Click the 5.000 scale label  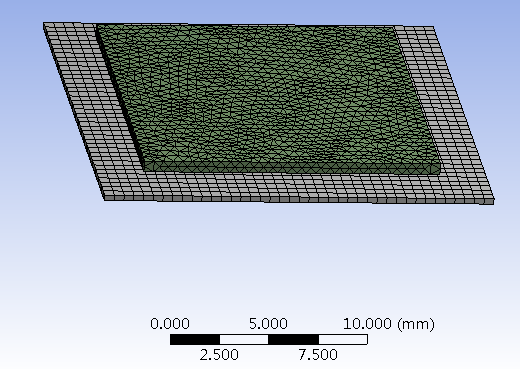tap(268, 324)
